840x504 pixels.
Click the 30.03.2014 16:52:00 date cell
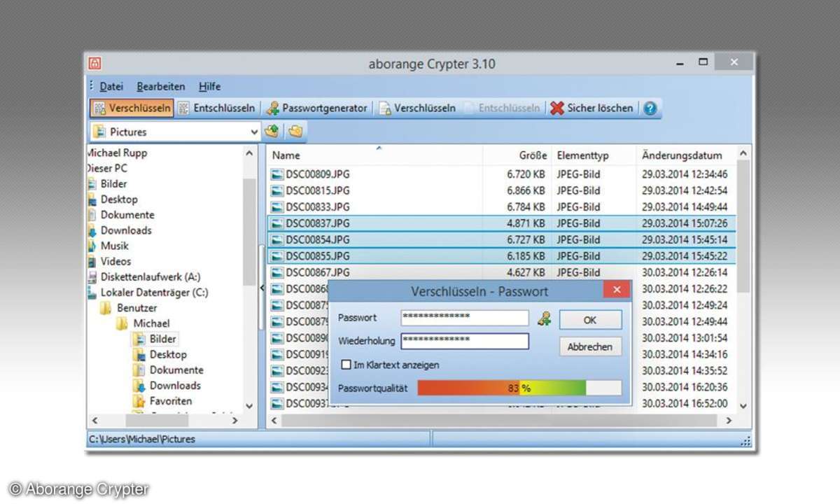pyautogui.click(x=685, y=403)
